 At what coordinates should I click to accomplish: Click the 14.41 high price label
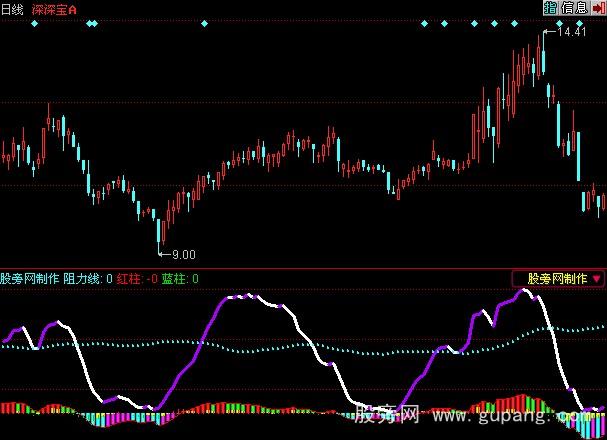571,32
